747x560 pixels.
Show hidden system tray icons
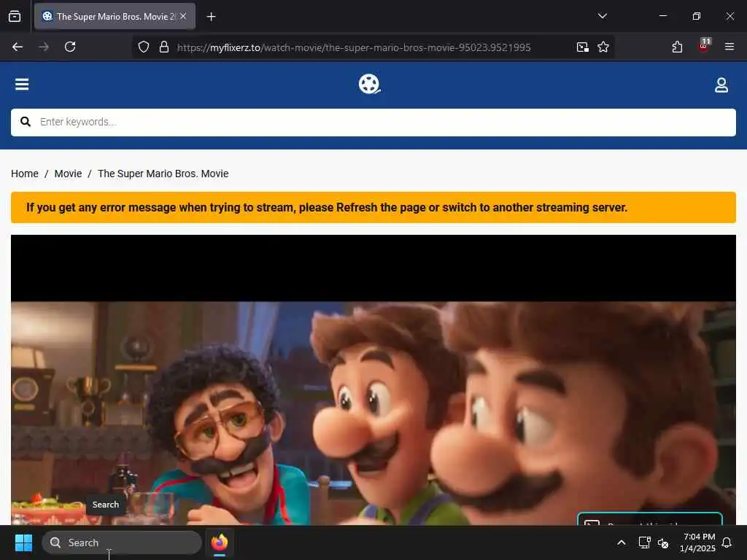pos(622,542)
